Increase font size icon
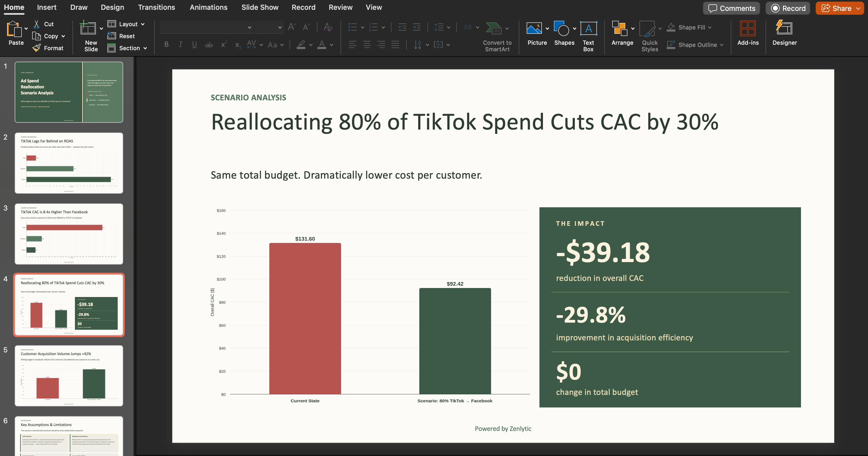 292,27
